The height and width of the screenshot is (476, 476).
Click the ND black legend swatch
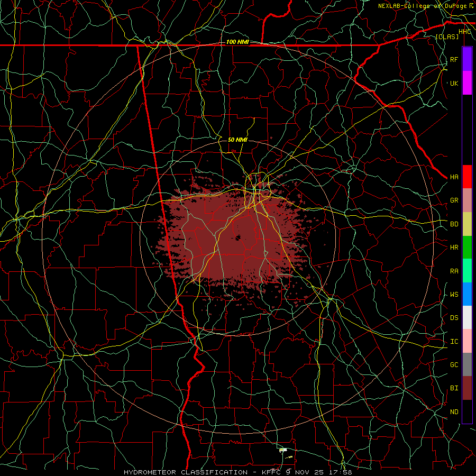coord(467,411)
